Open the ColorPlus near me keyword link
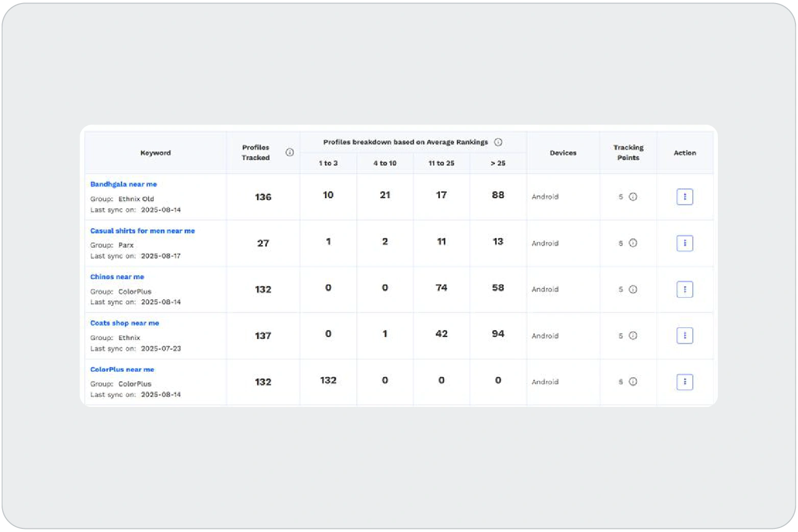 (122, 370)
